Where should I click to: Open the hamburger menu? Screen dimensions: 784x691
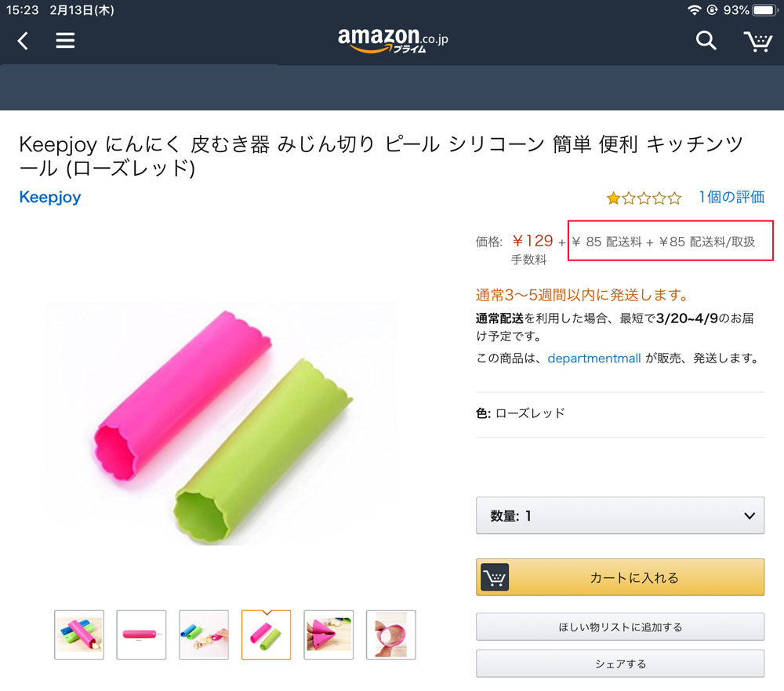(x=65, y=41)
